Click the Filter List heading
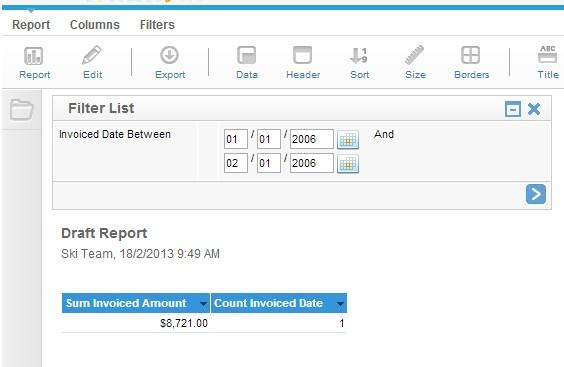 101,108
